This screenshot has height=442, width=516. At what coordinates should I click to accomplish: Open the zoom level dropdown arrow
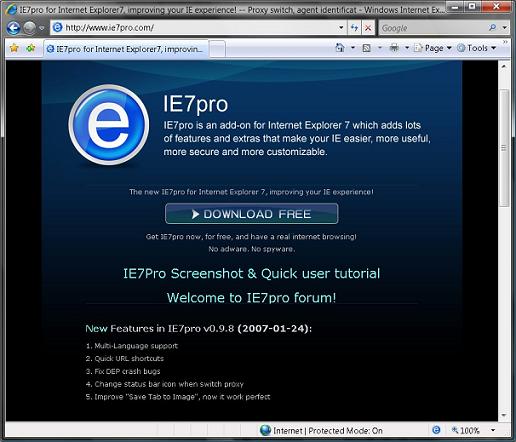[493, 430]
